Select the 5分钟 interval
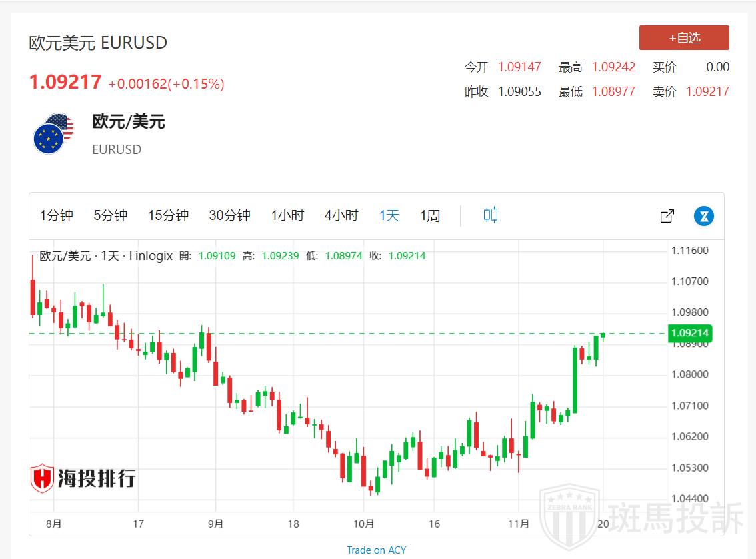 [110, 215]
